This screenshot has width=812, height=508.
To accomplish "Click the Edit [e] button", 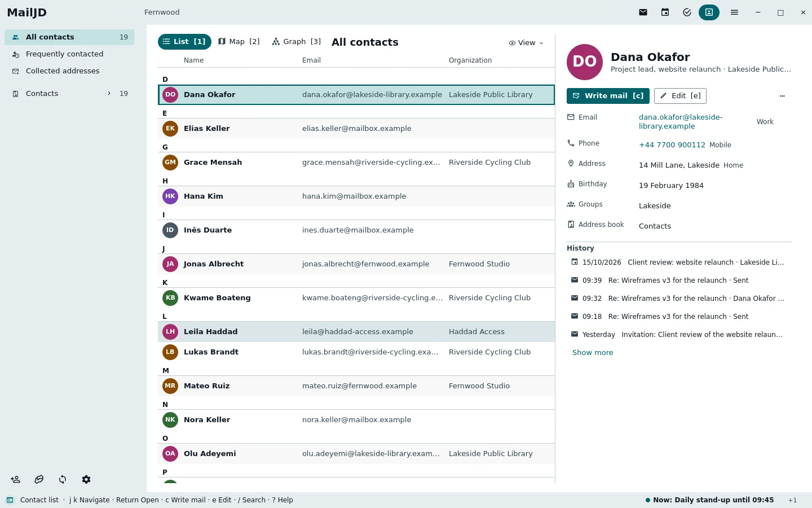I will click(680, 96).
